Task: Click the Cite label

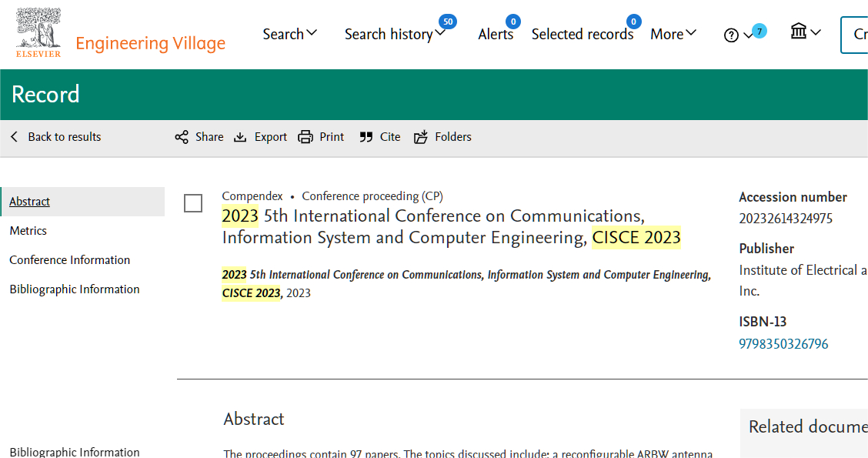Action: pos(390,137)
